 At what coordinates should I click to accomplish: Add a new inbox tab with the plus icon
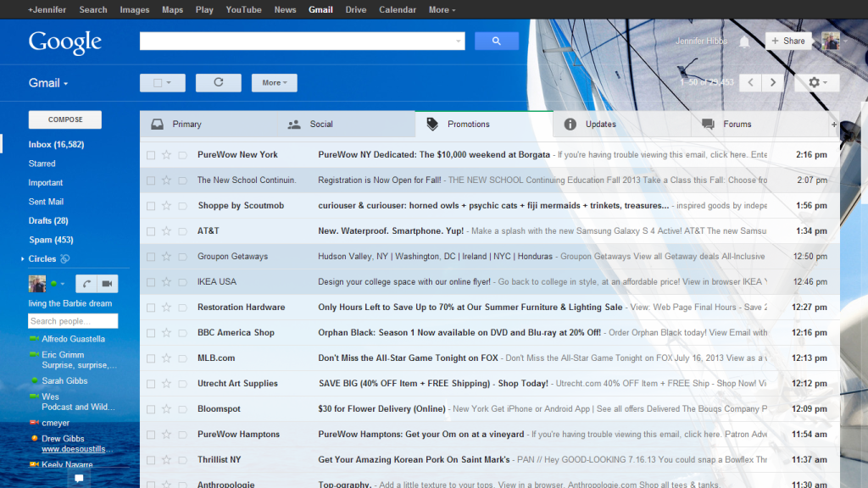[834, 125]
